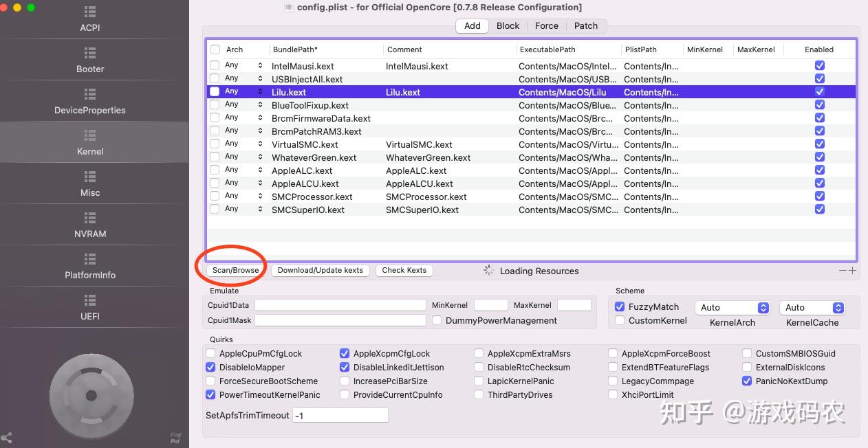Enable the CustomSMBIOSGuid quirk
This screenshot has height=448, width=868.
pyautogui.click(x=747, y=353)
